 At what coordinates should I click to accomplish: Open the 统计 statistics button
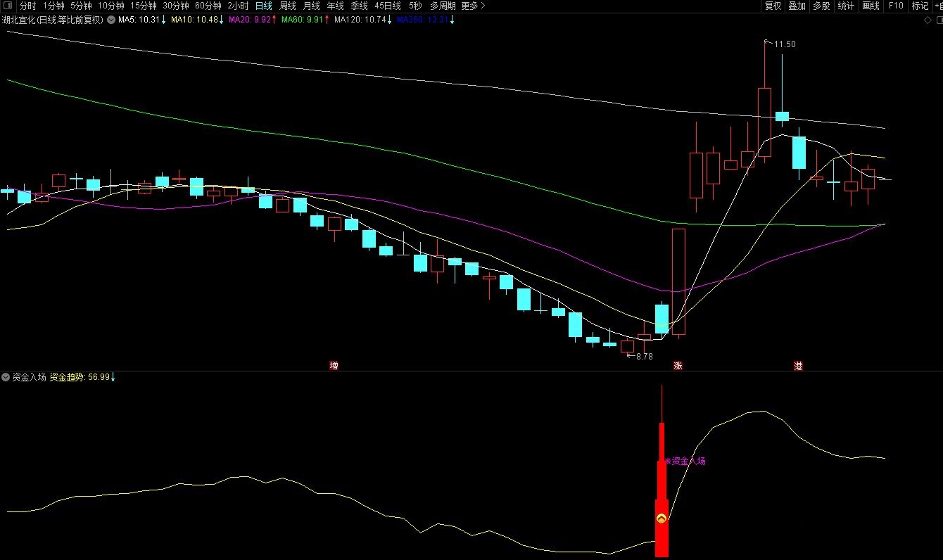coord(846,6)
